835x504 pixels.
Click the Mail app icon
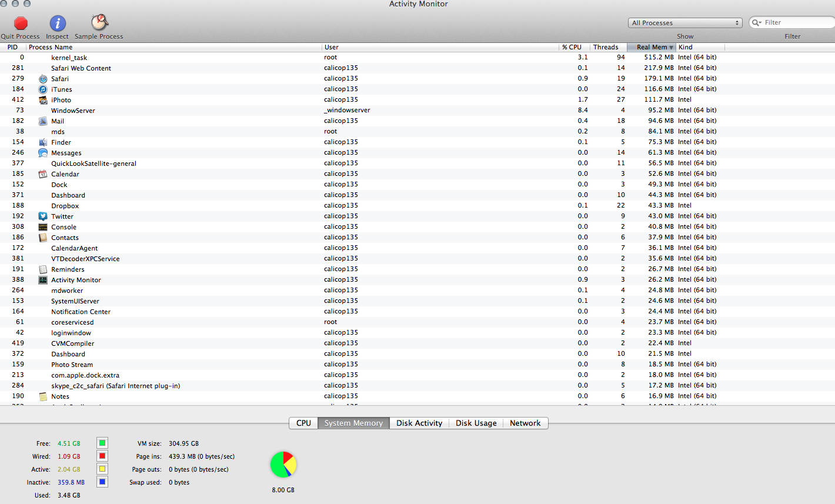tap(43, 121)
